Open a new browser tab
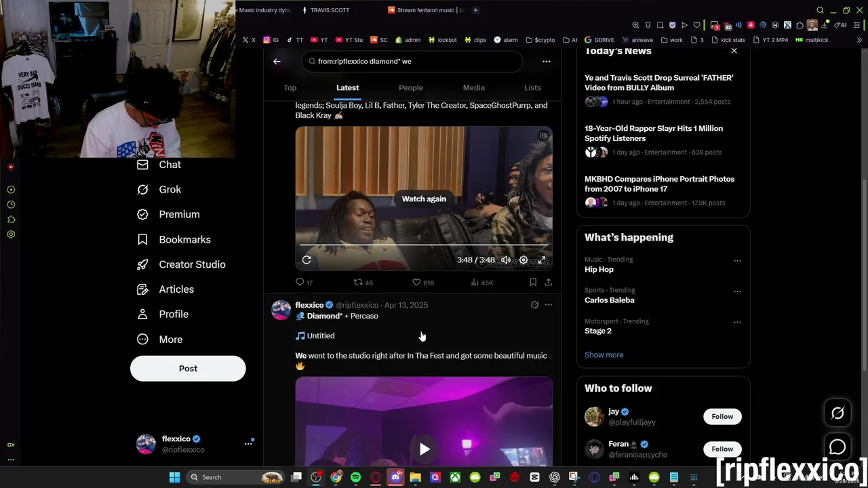The height and width of the screenshot is (488, 868). pos(475,10)
